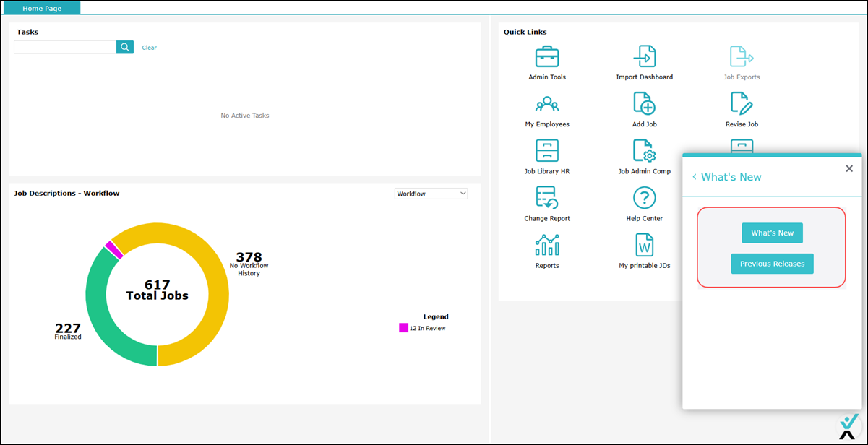Open Admin Tools briefcase icon
The image size is (868, 445).
[x=546, y=57]
